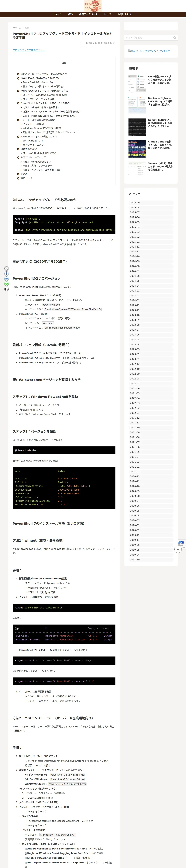Open リンク in the top navigation bar
Viewport: 186px width, 868px height.
107,14
